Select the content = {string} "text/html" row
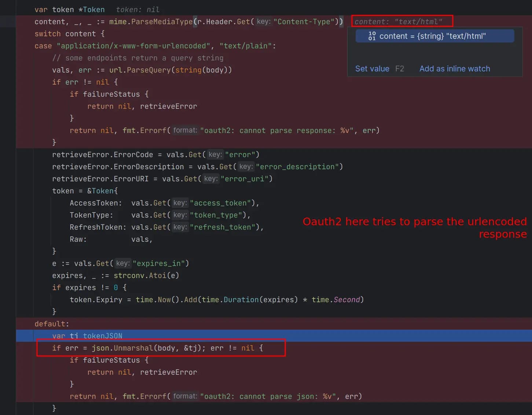 coord(435,36)
